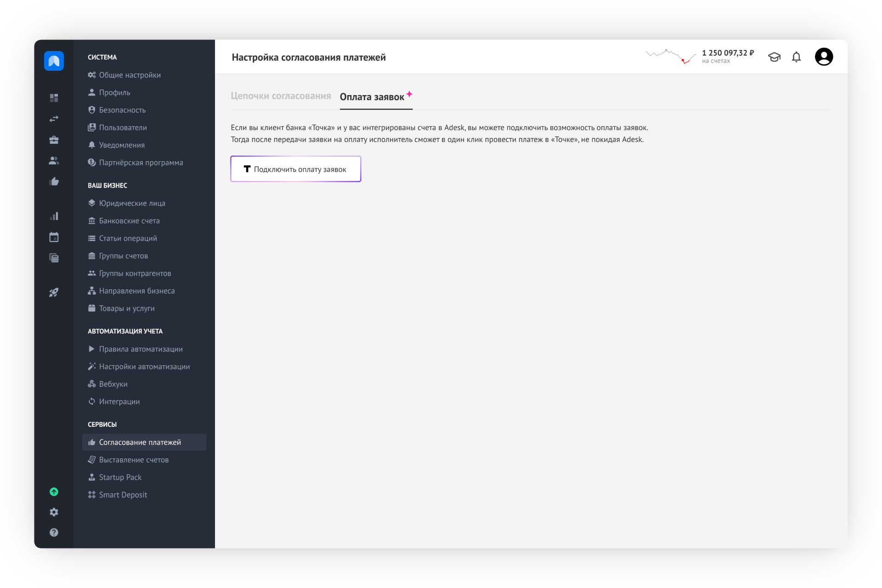Click the Adesk logo icon
Image resolution: width=882 pixels, height=588 pixels.
click(54, 61)
